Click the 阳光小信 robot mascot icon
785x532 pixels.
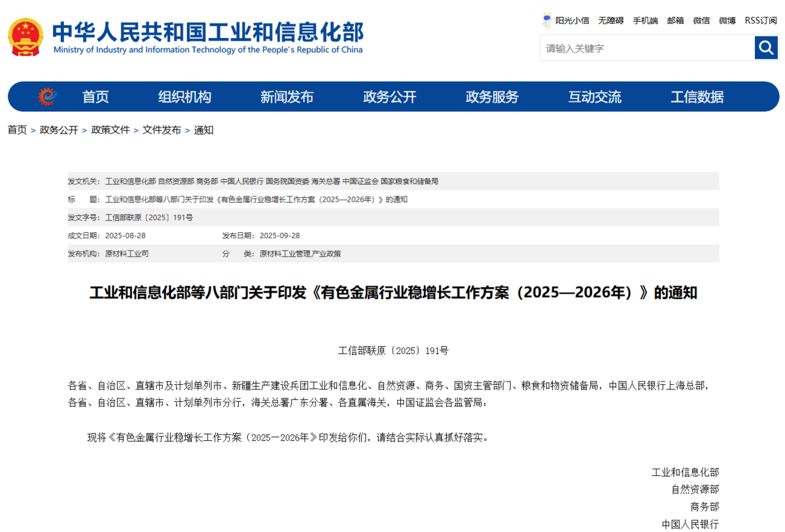547,20
